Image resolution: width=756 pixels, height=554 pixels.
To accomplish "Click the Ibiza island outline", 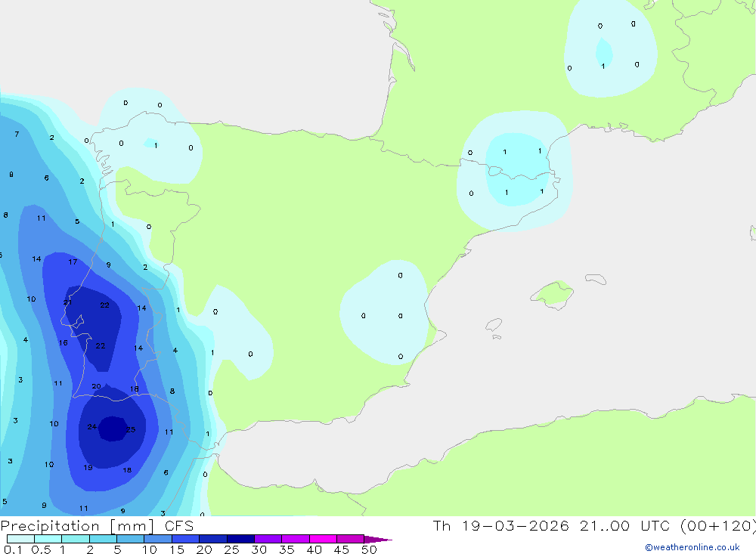I will (494, 326).
